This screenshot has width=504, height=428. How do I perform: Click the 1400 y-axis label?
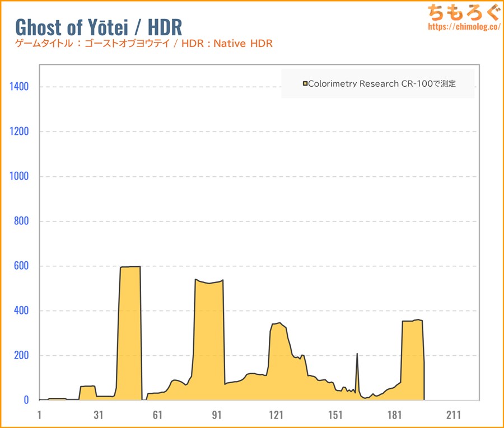[x=19, y=87]
